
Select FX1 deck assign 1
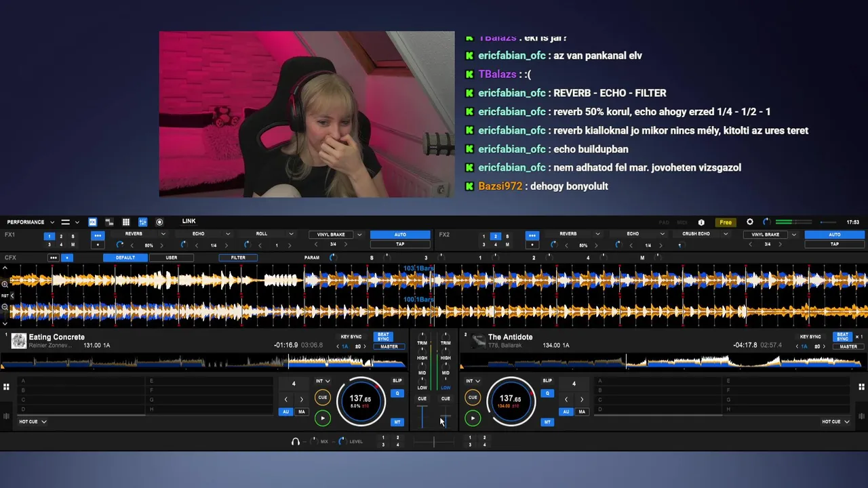49,237
